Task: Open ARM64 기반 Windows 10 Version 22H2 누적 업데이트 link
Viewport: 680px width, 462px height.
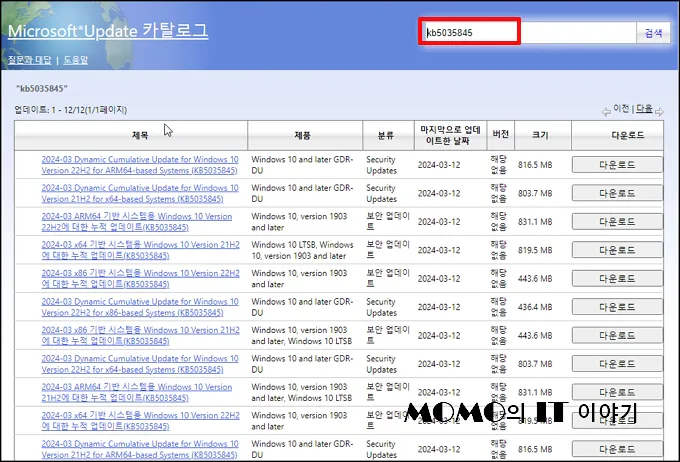Action: (137, 222)
